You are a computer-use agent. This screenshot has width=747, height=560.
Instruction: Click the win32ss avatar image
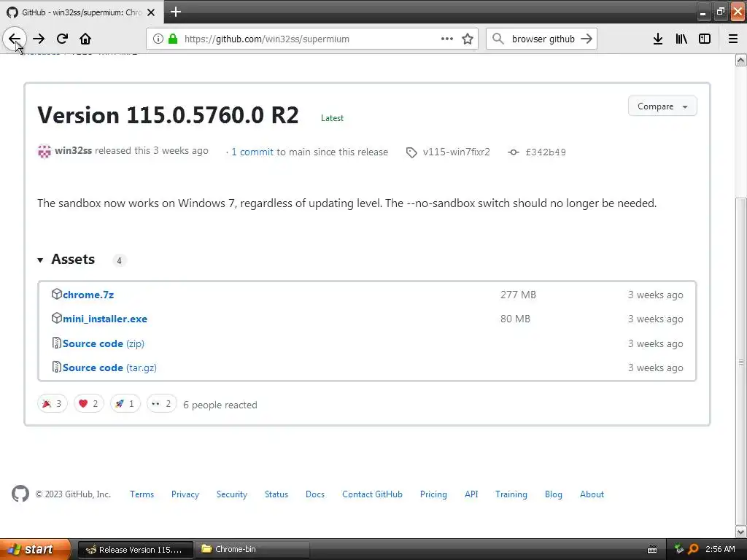(x=44, y=152)
